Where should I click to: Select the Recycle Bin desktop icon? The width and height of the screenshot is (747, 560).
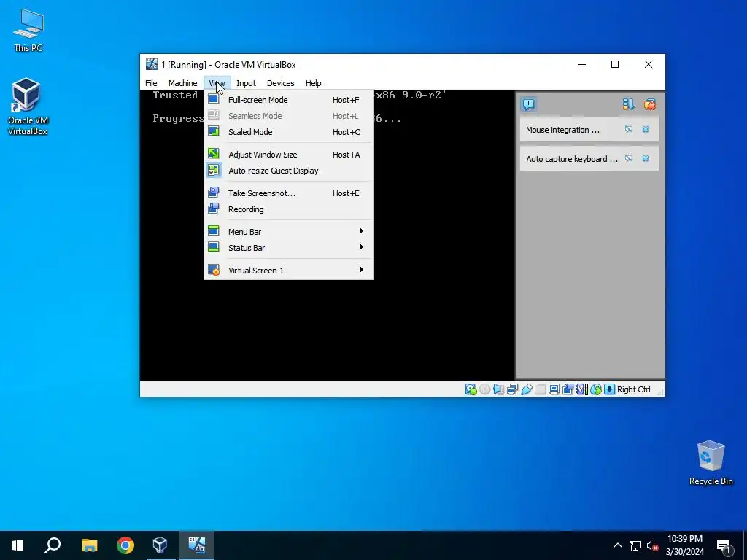(x=711, y=463)
